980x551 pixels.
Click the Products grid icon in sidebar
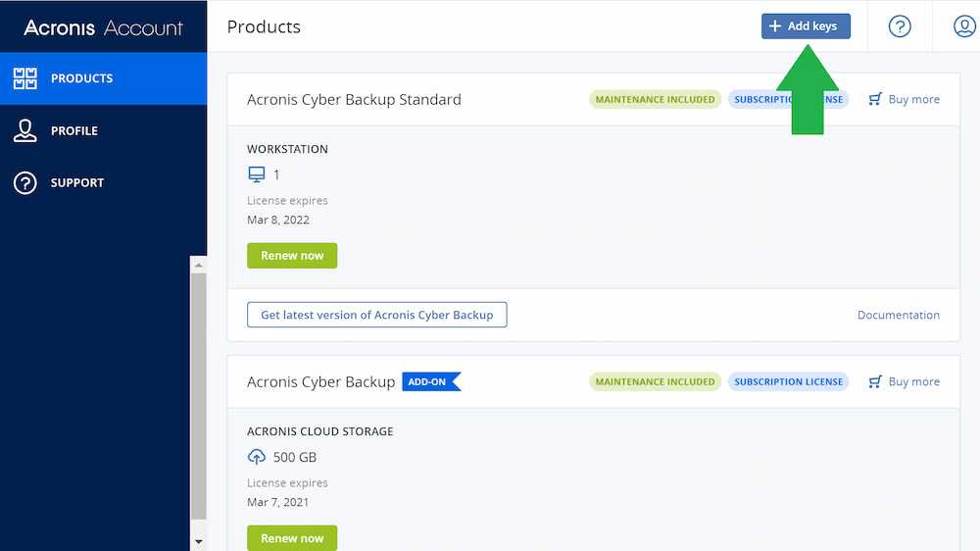(24, 78)
